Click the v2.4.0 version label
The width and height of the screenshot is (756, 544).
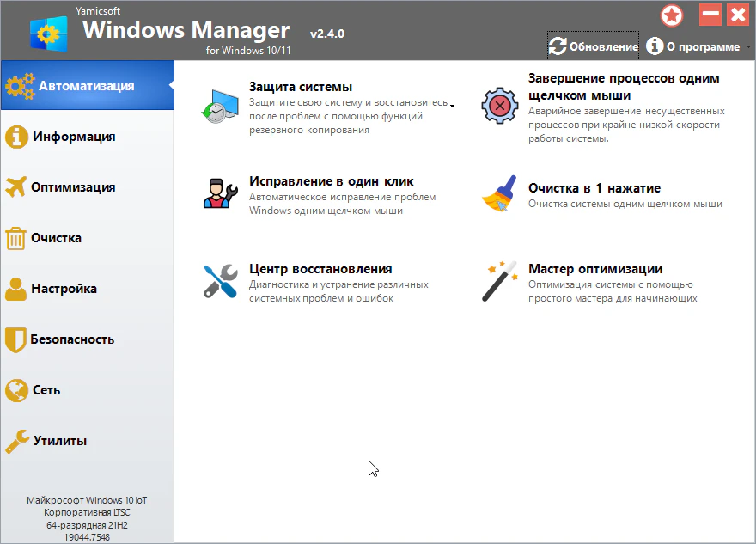coord(327,34)
